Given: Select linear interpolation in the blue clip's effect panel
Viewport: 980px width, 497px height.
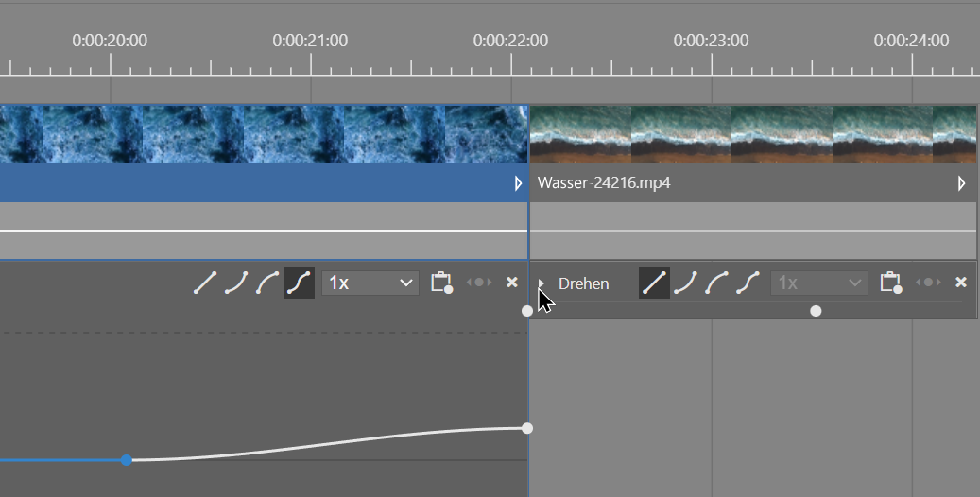Looking at the screenshot, I should [205, 283].
